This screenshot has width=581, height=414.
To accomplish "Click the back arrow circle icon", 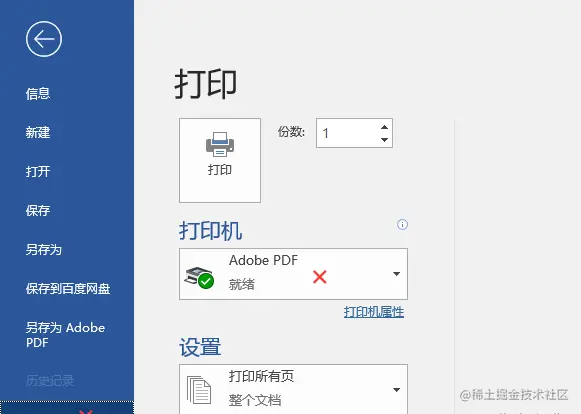I will (x=44, y=39).
